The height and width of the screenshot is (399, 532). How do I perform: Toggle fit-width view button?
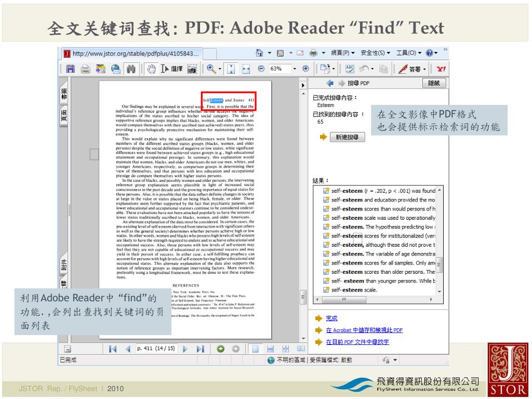tap(246, 69)
